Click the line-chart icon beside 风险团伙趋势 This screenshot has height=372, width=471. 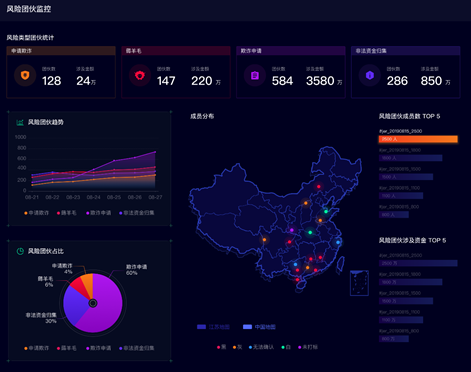[x=20, y=122]
